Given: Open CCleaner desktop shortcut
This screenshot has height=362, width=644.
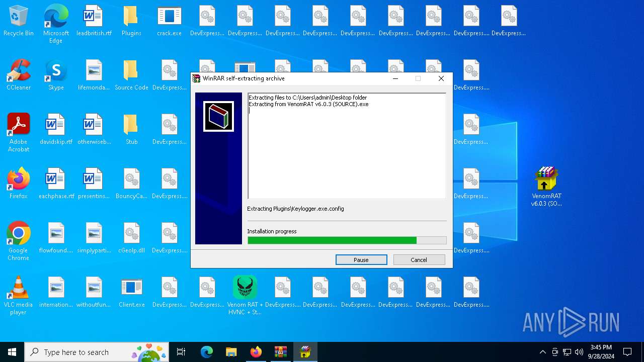Looking at the screenshot, I should point(19,75).
